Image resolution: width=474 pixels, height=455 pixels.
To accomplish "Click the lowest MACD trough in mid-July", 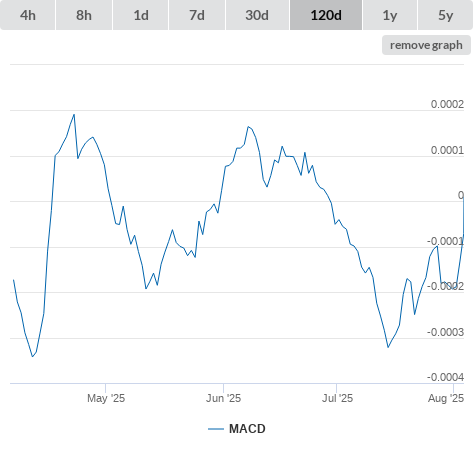I will click(x=388, y=347).
